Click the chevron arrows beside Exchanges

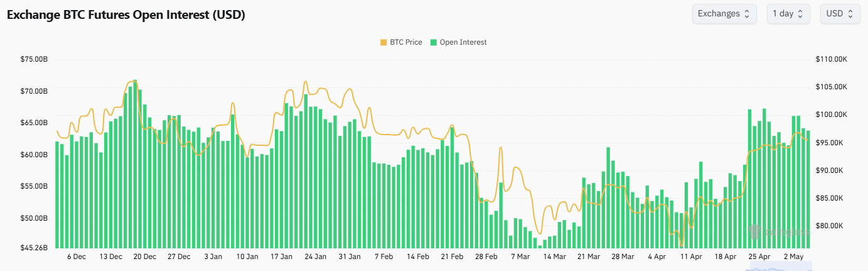pos(747,14)
